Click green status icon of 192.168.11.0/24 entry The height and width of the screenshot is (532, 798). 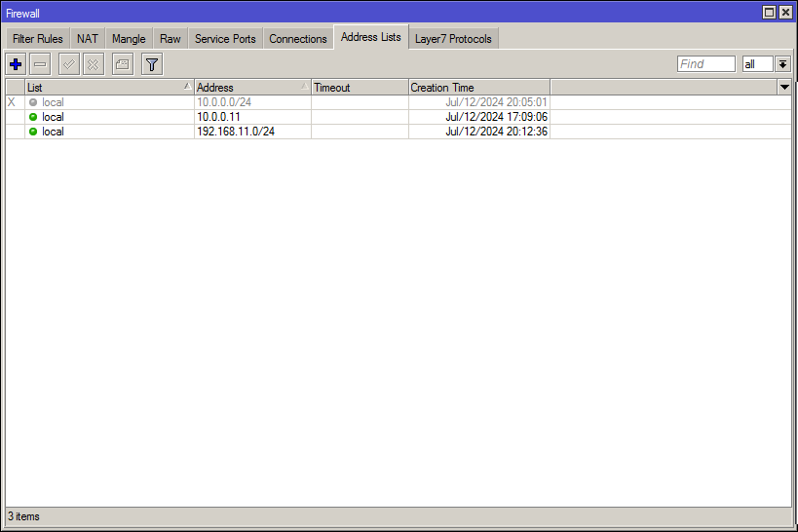coord(33,132)
